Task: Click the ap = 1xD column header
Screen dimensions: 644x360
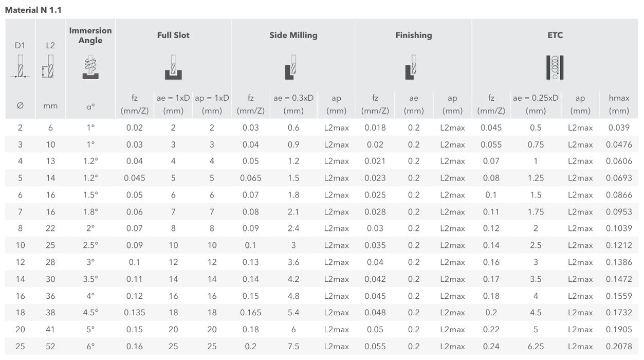Action: coord(212,104)
